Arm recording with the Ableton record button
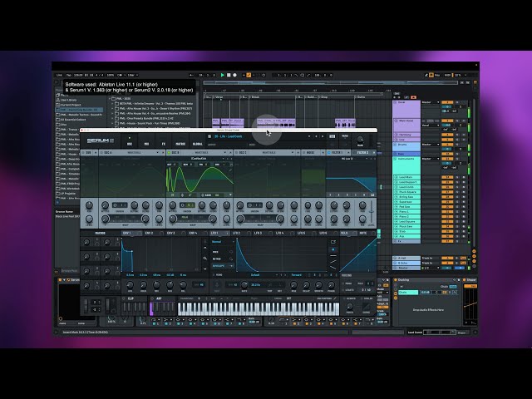Screen dimensions: 532x399 [x=234, y=75]
